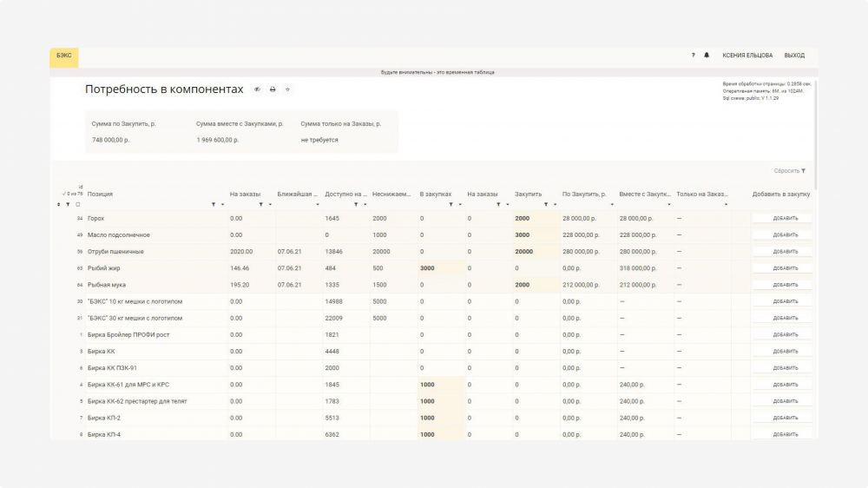
Task: Expand the Ближайшая column dropdown arrow
Action: click(x=318, y=204)
